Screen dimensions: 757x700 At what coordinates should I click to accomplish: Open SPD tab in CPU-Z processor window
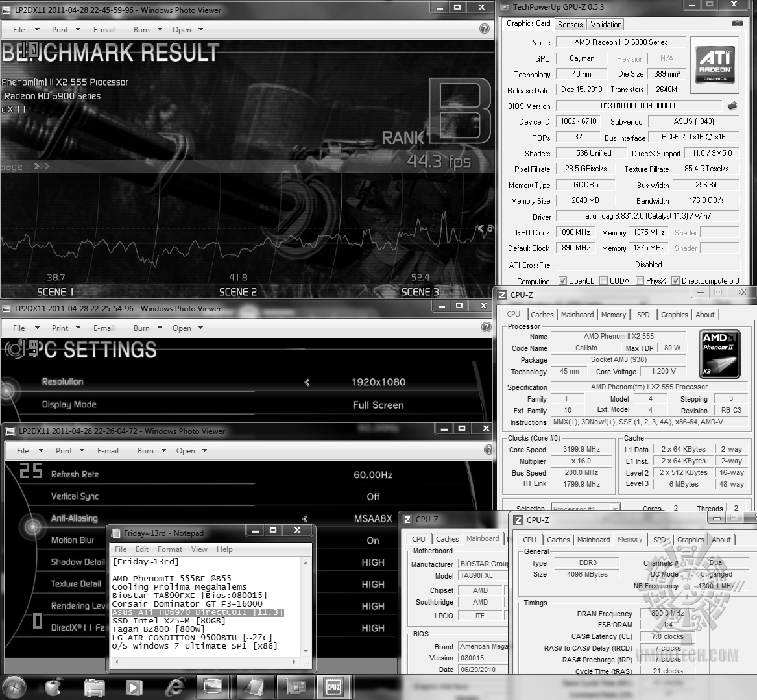643,314
